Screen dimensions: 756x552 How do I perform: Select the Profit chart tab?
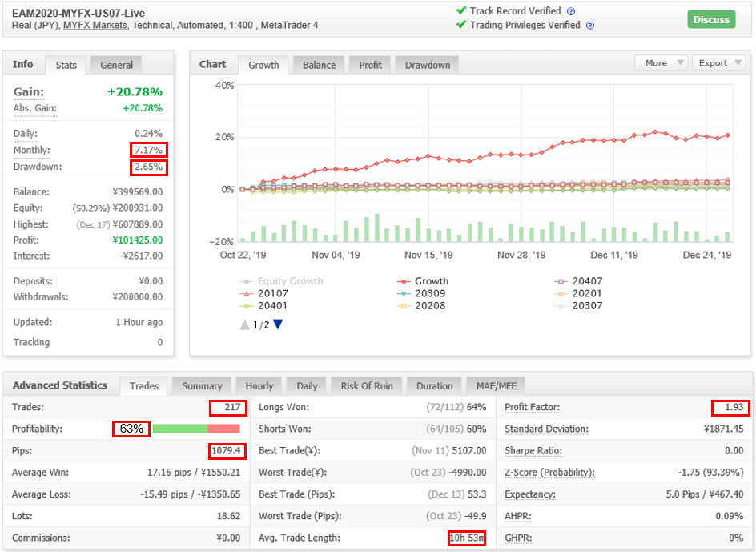click(370, 65)
